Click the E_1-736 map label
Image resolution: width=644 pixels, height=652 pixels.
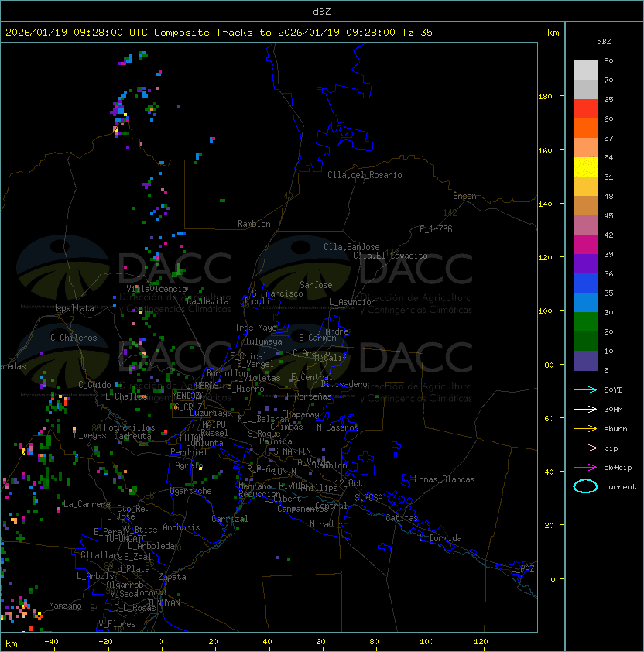tap(436, 229)
